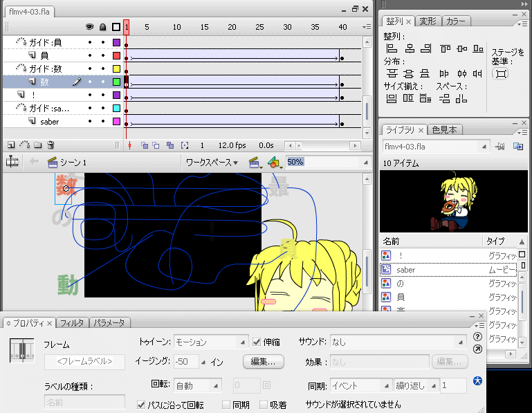Screen dimensions: 532x413
Task: Insert layer folder icon
Action: click(37, 145)
